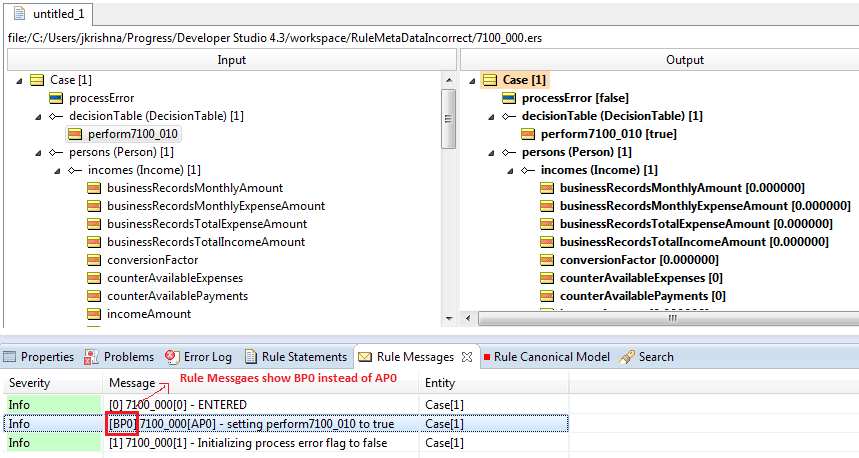Select conversionFactor in the Input tree
This screenshot has height=458, width=859.
click(152, 260)
